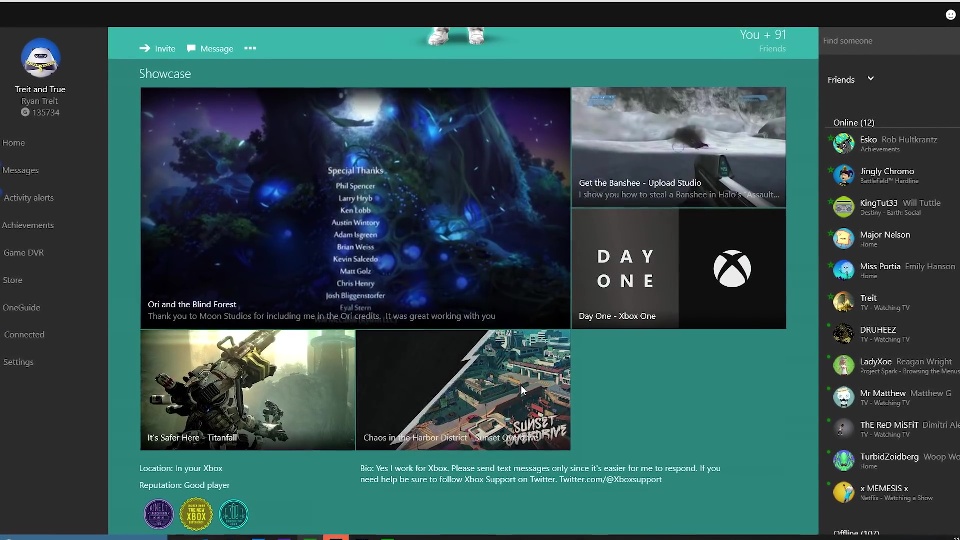This screenshot has width=960, height=540.
Task: Click DRUHEEZ's avatar
Action: 843,334
